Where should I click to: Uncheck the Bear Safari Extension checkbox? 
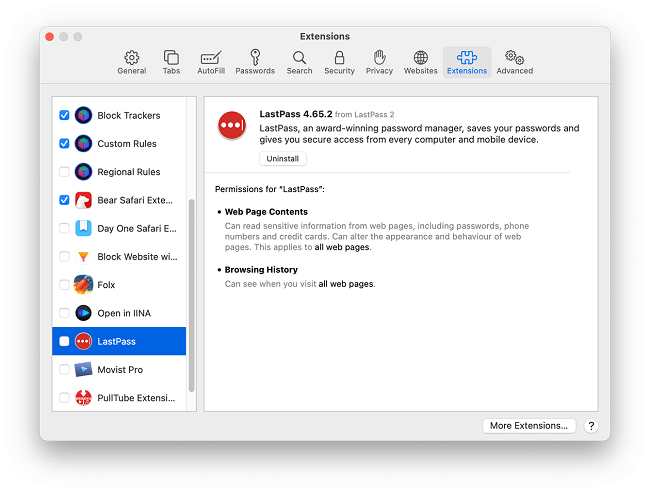[x=64, y=200]
